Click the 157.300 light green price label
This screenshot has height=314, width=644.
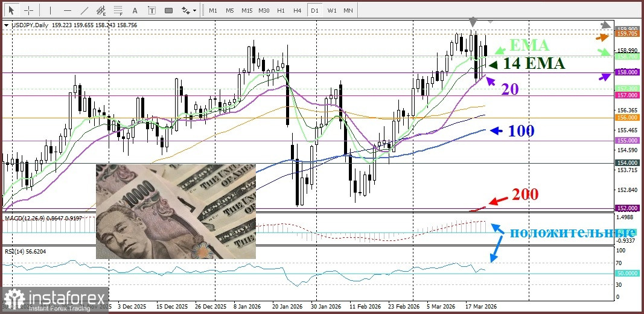(x=626, y=88)
